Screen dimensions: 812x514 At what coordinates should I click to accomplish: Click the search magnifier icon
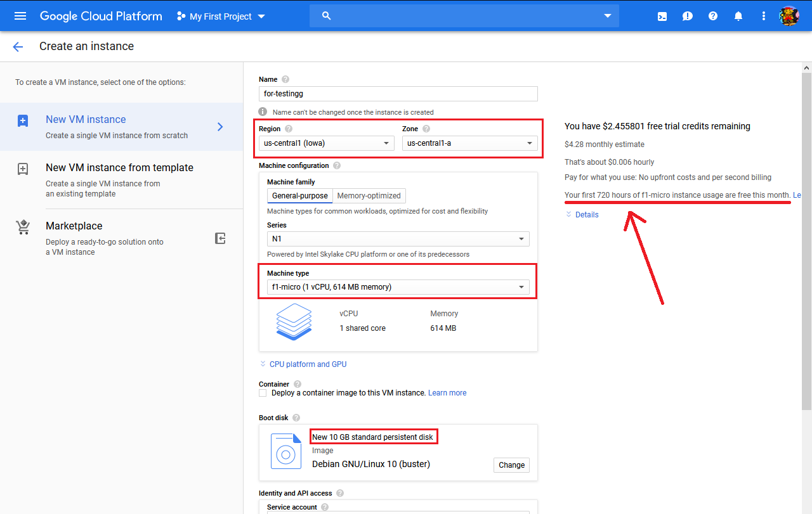(327, 16)
